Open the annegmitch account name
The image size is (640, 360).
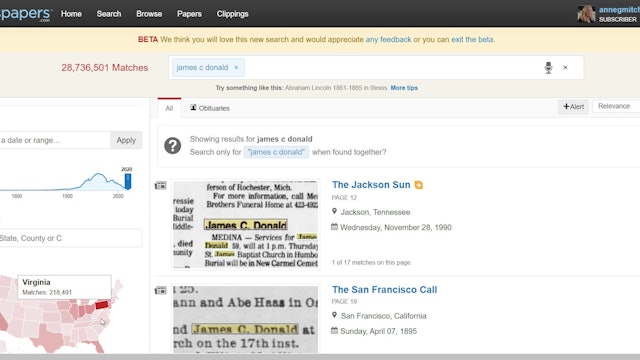click(619, 10)
